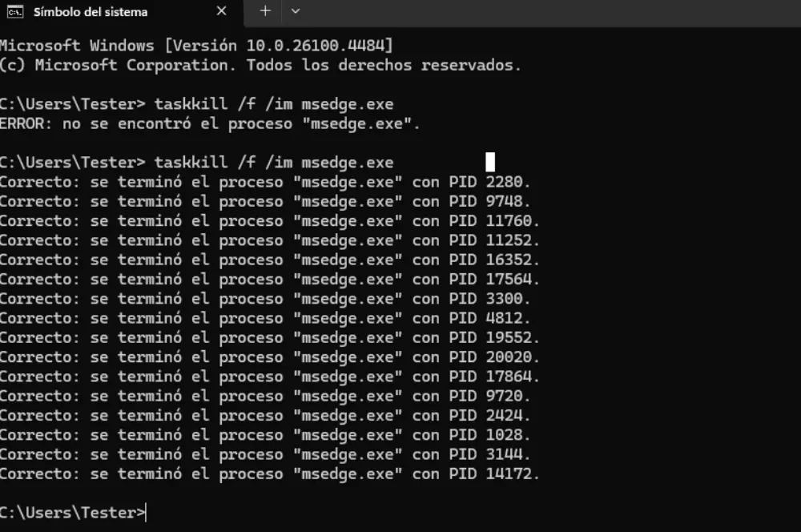This screenshot has height=532, width=801.
Task: Click the output line with PID 16352
Action: (x=269, y=260)
